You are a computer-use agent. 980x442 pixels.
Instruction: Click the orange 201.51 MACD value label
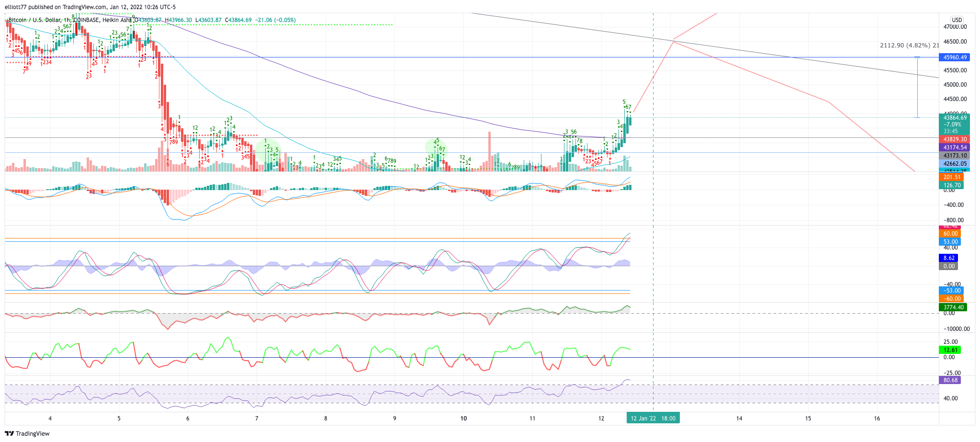click(952, 177)
